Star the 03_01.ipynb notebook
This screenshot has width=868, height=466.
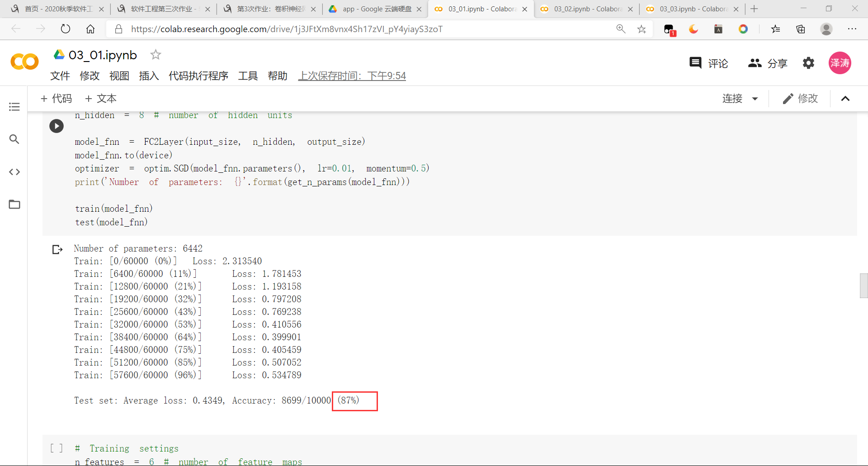click(x=156, y=55)
